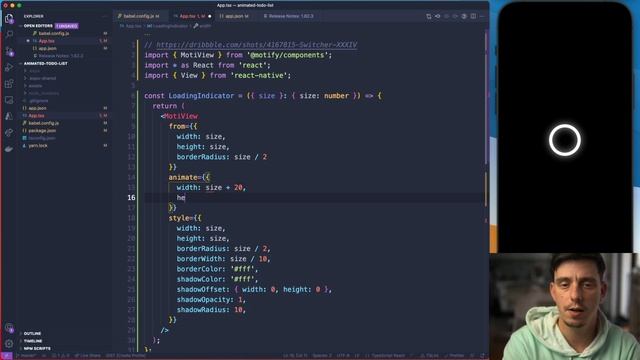Viewport: 640px width, 360px height.
Task: Expand the Outline section
Action: (x=32, y=333)
